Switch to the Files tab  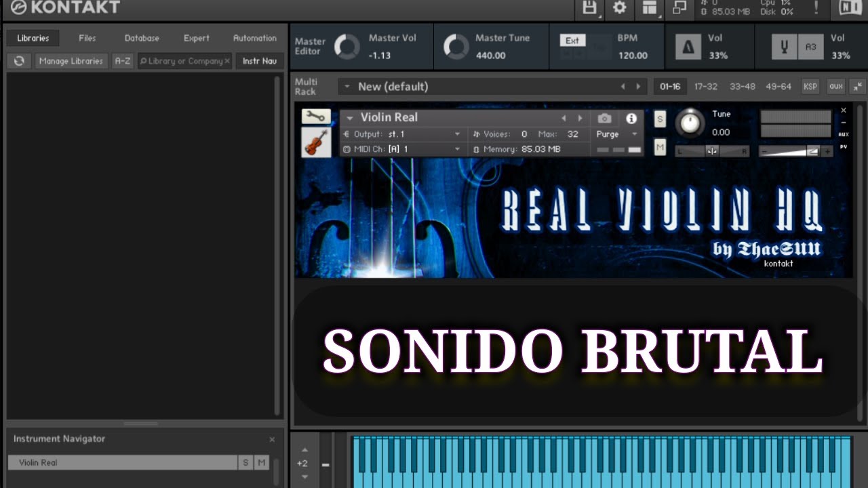coord(87,38)
